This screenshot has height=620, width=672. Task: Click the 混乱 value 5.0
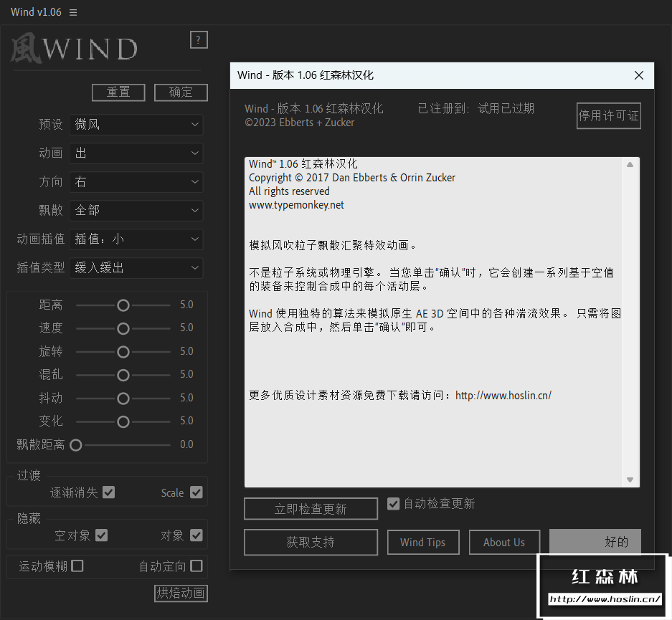point(186,375)
